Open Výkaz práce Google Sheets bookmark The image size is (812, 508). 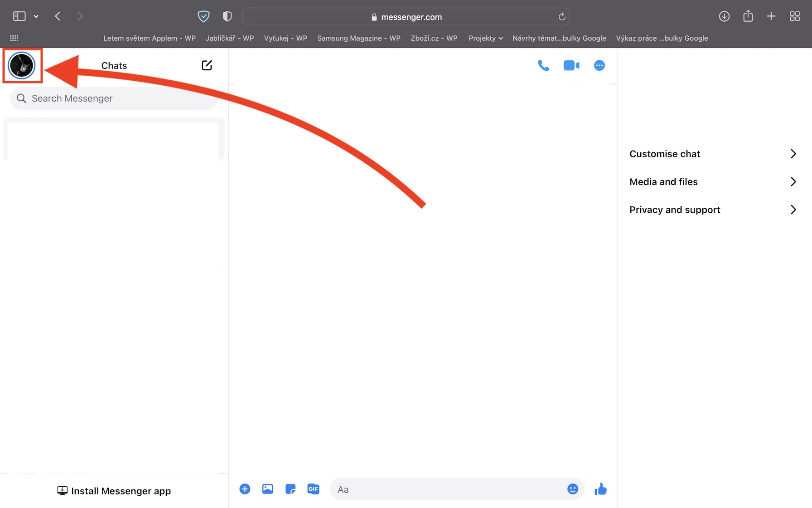pos(662,38)
